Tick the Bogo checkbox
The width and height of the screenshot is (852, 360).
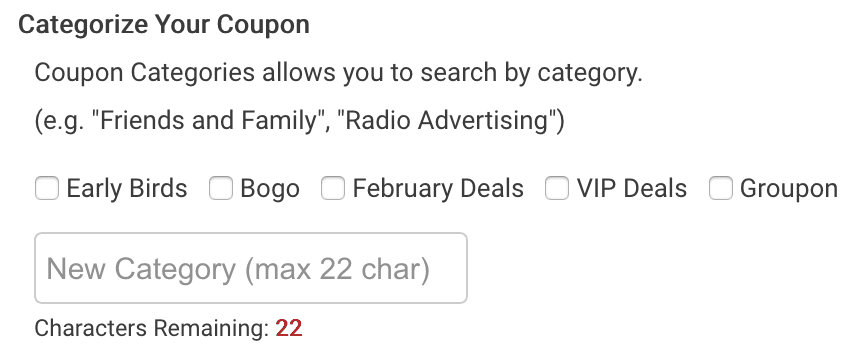[221, 189]
